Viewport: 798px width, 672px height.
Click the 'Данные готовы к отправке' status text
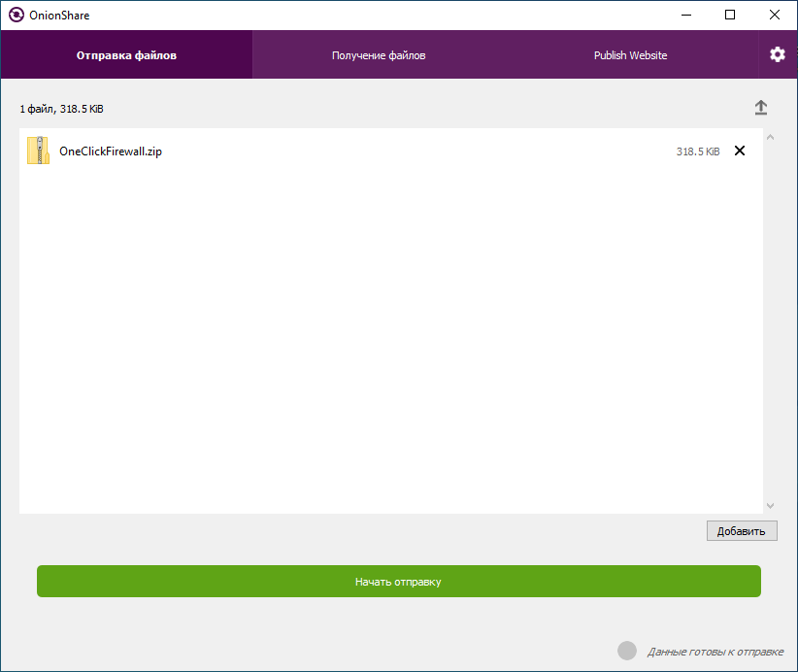715,652
